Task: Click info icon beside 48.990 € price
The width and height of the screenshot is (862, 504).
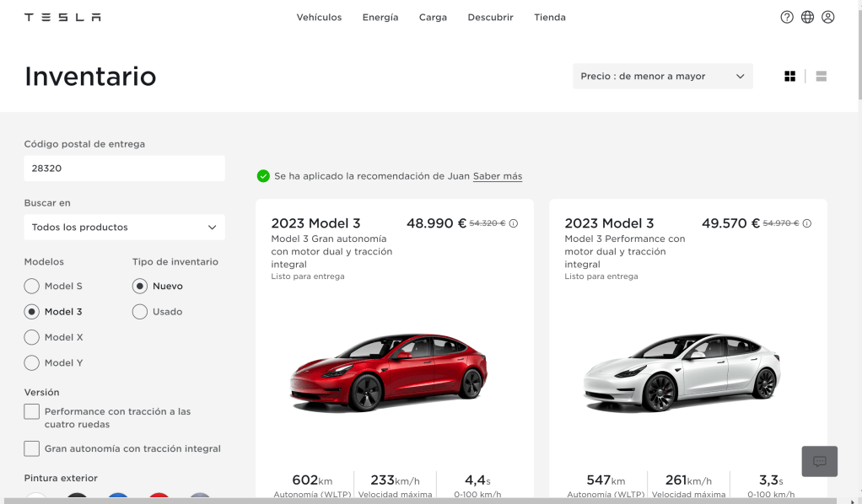Action: 514,223
